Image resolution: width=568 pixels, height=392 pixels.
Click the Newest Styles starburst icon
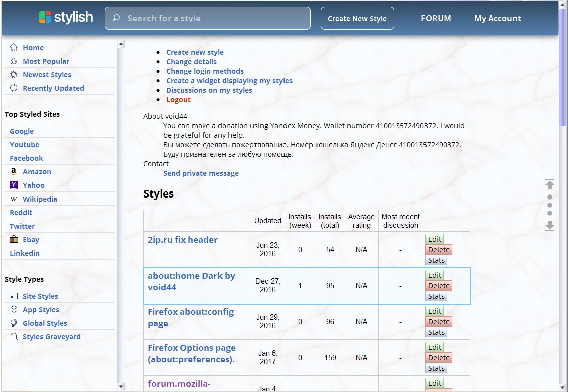[14, 75]
